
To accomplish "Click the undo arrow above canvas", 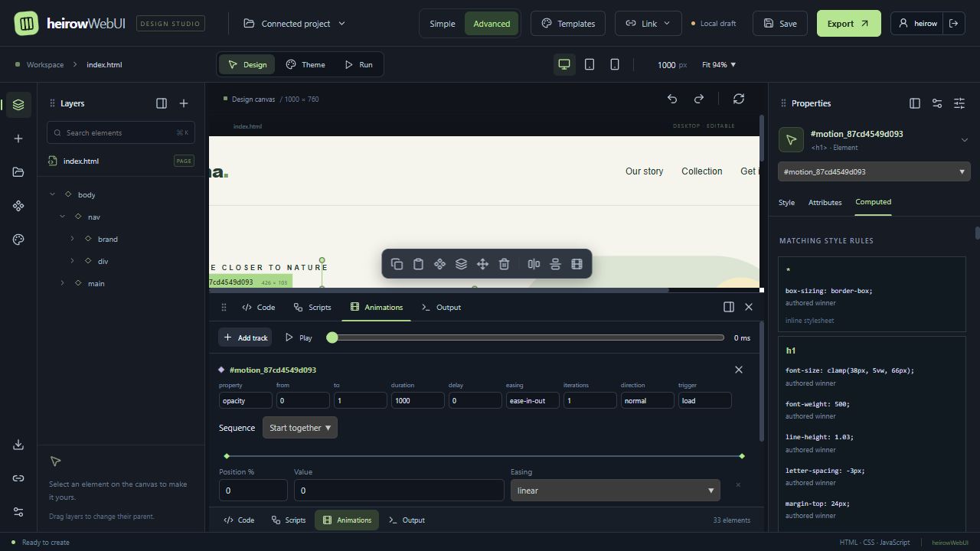I will pos(672,99).
